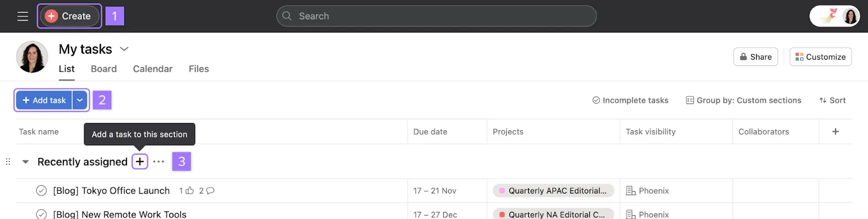Collapse the Recently assigned section
This screenshot has width=868, height=219.
[x=25, y=162]
